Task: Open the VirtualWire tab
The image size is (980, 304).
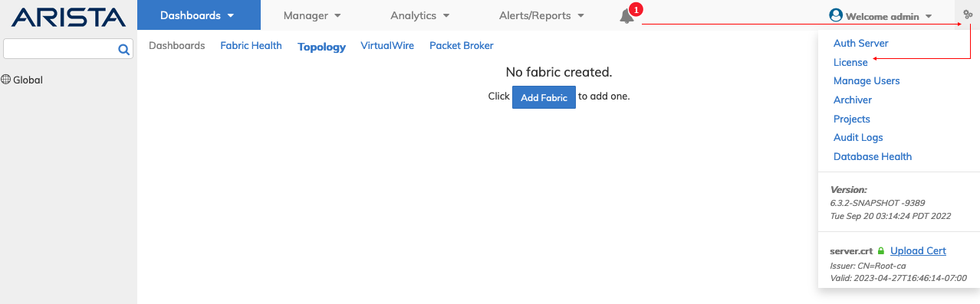Action: coord(387,46)
